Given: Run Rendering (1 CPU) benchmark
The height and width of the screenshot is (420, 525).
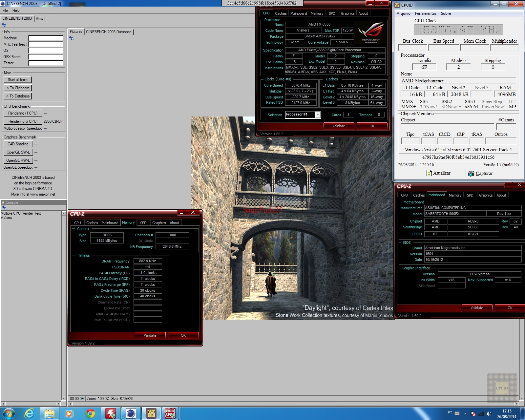Looking at the screenshot, I should [23, 113].
